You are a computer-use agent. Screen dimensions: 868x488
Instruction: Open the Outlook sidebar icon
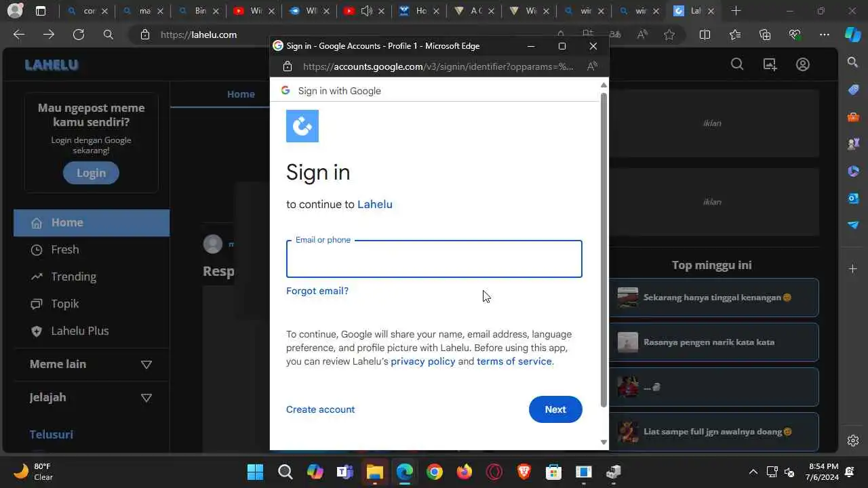(853, 198)
